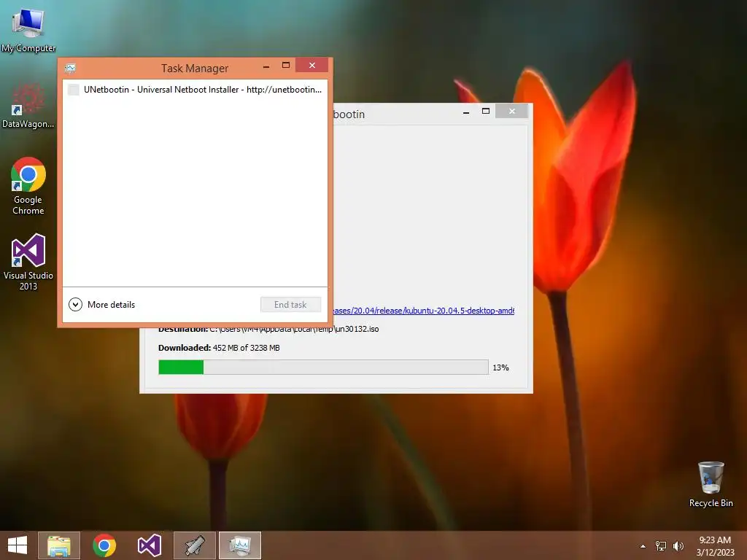Open clock showing 9:23 AM
The height and width of the screenshot is (560, 747).
point(715,546)
